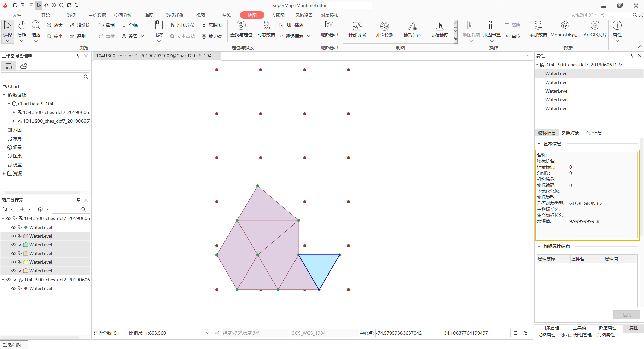644x349 pixels.
Task: Open the 比例尺 scale dropdown
Action: (x=208, y=333)
